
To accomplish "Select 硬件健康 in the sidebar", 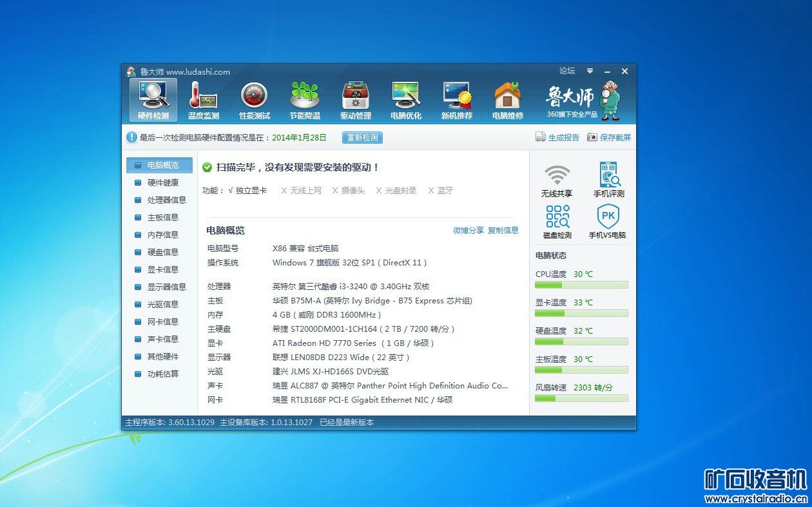I will [159, 182].
